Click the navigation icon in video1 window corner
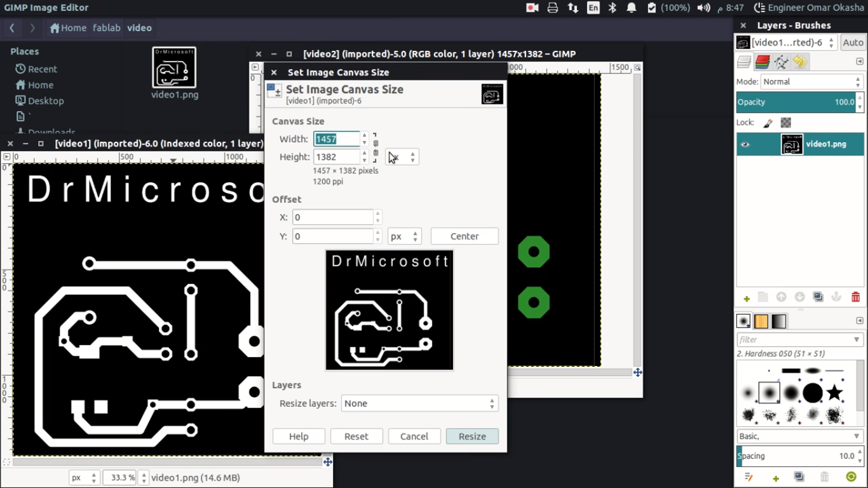Screen dimensions: 868x488 click(328, 462)
